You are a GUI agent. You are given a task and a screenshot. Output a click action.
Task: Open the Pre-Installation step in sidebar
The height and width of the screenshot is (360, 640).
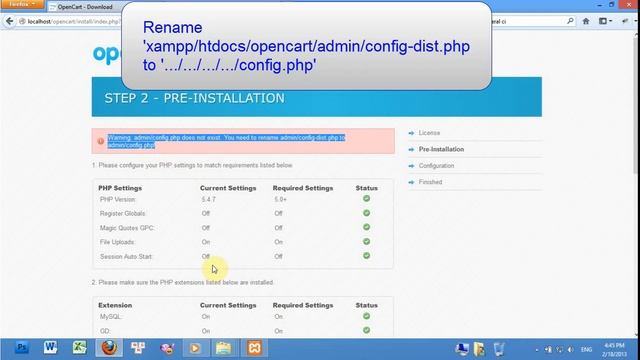point(441,149)
